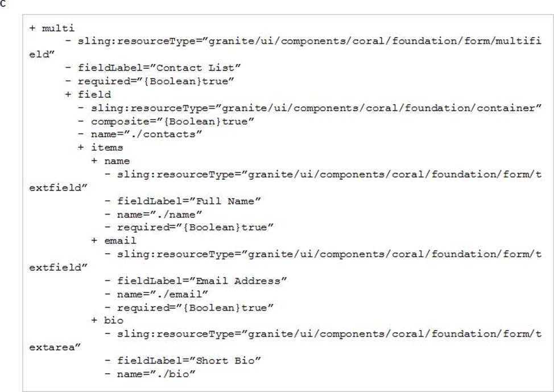The width and height of the screenshot is (554, 392).
Task: Select the bio node
Action: click(113, 321)
